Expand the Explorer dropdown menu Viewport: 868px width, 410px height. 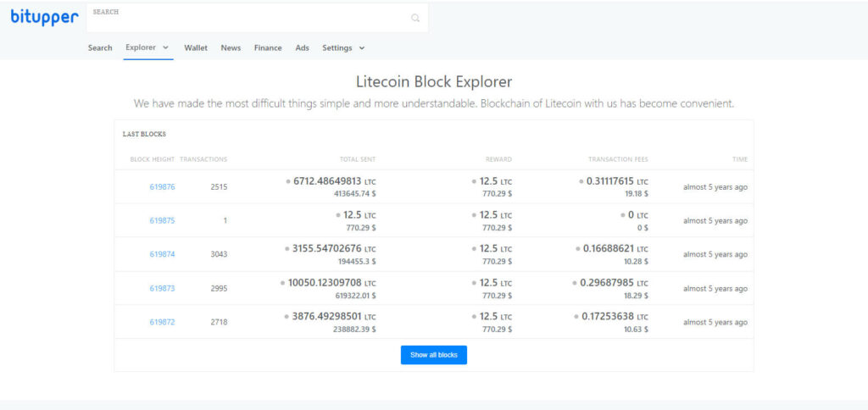point(147,47)
